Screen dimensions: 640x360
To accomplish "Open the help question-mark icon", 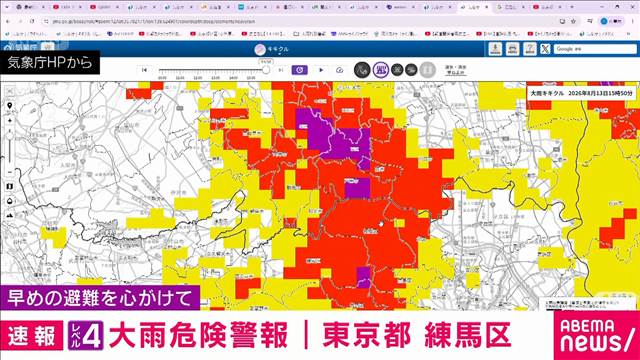I will click(529, 49).
